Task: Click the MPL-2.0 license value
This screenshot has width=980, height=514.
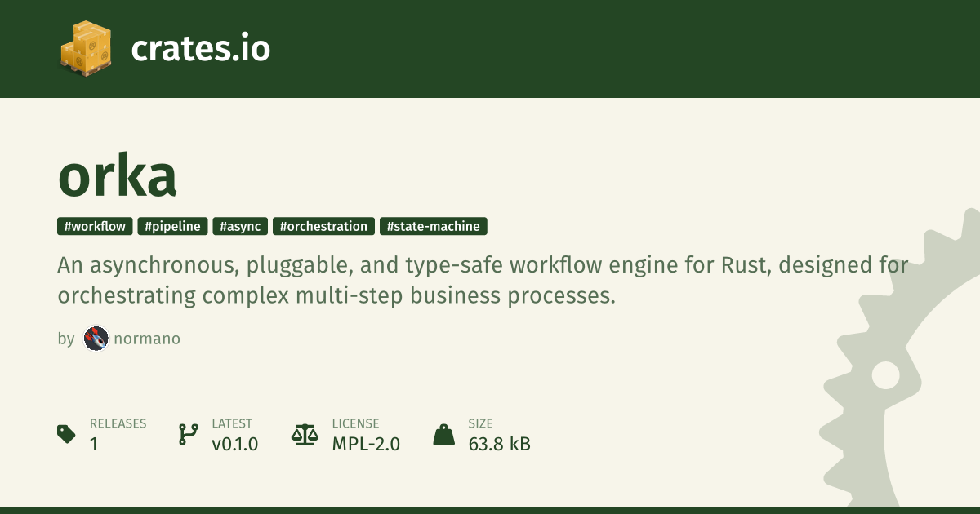Action: (x=366, y=445)
